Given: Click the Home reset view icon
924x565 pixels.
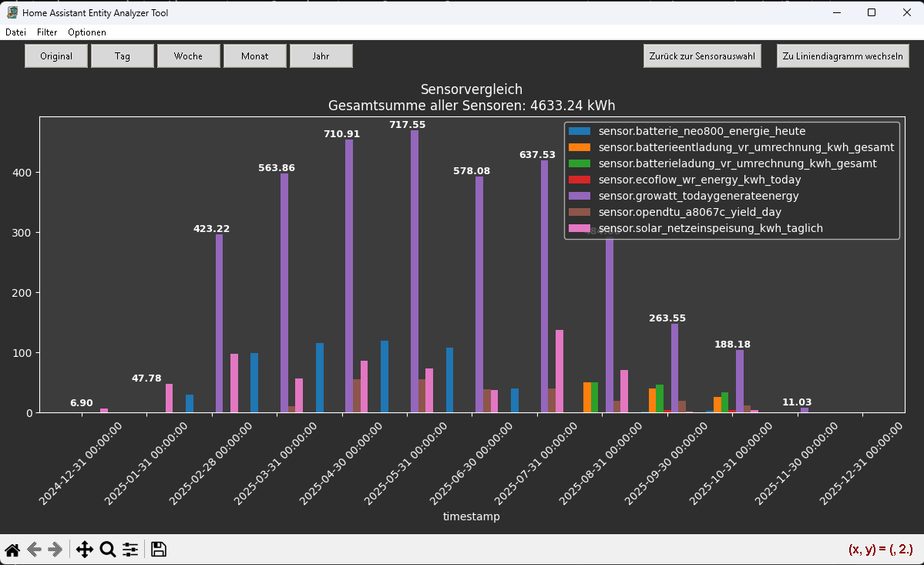Looking at the screenshot, I should click(x=12, y=550).
